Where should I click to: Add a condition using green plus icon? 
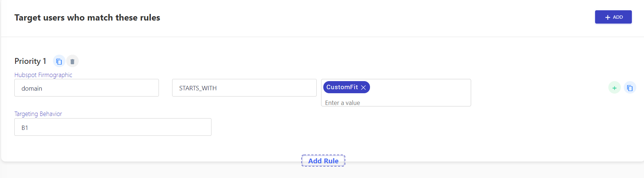(614, 88)
